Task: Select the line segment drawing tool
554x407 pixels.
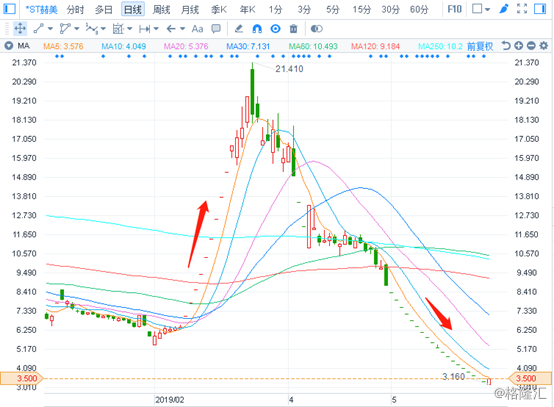Action: pos(39,29)
